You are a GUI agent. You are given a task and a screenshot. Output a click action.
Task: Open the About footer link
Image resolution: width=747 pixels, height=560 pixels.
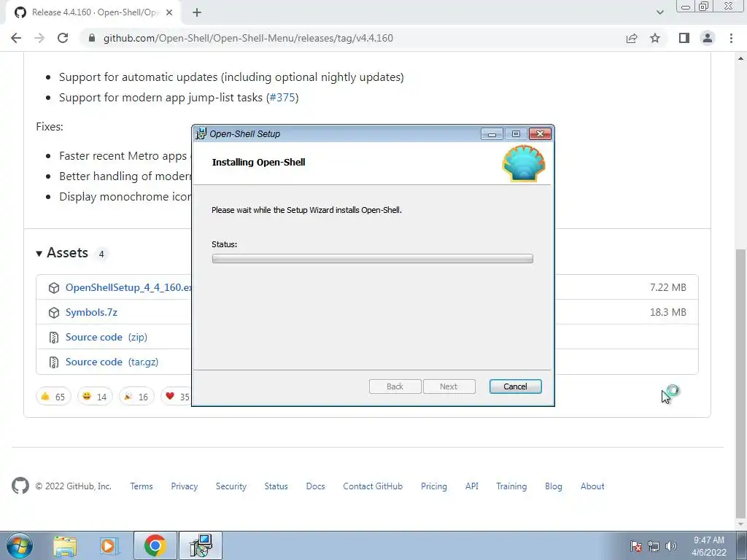(x=592, y=486)
